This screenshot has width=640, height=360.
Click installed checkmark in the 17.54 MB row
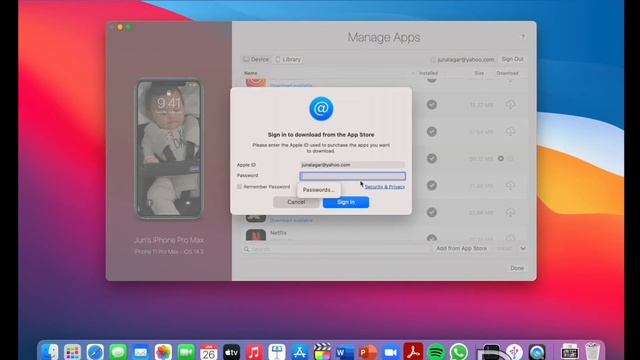click(432, 132)
